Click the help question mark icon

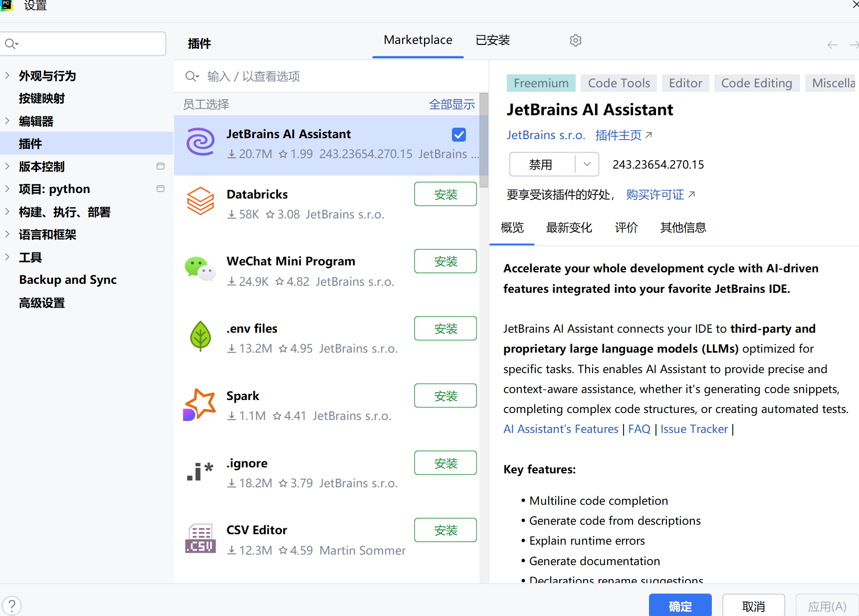coord(12,606)
